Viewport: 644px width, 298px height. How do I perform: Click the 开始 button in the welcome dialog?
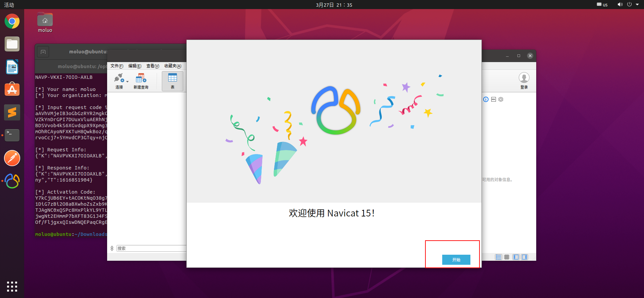[456, 260]
